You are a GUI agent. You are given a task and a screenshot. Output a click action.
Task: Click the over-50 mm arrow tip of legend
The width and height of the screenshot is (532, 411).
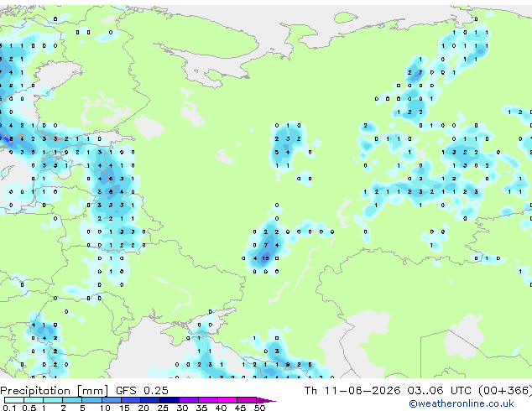(266, 400)
